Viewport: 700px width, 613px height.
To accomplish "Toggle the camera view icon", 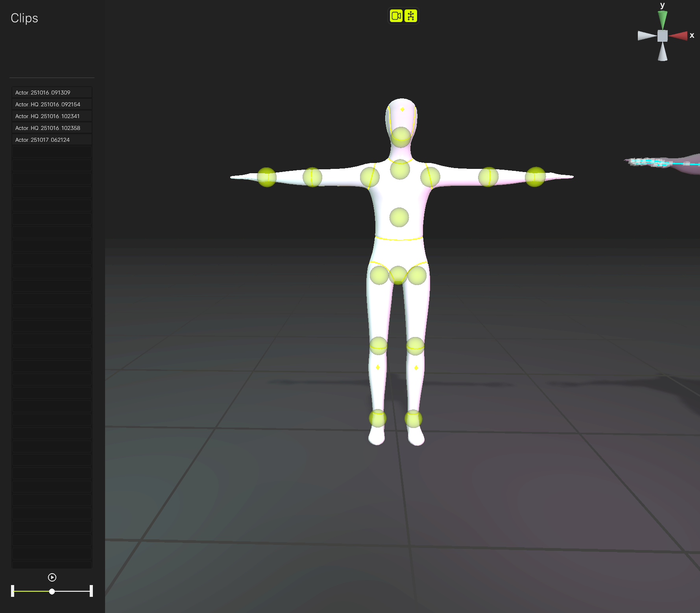I will click(396, 16).
